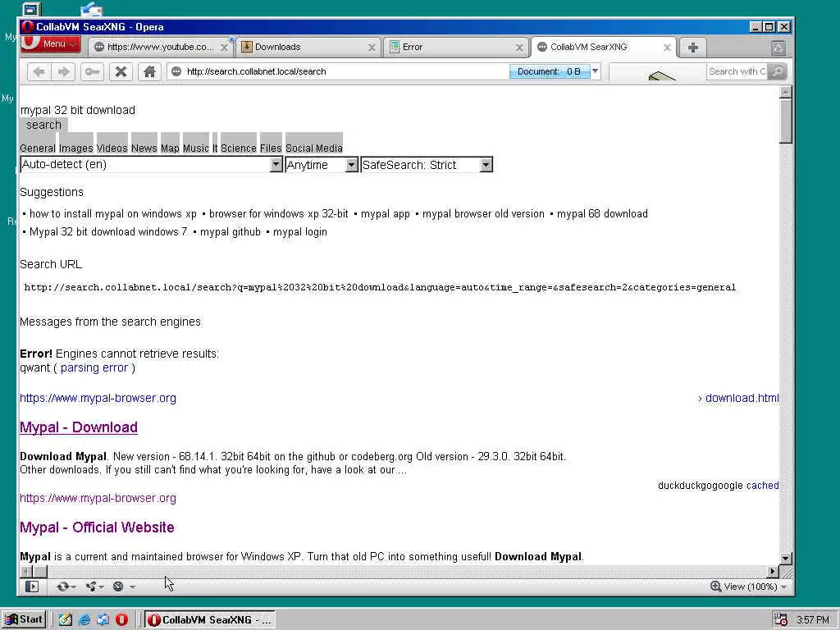Go forward with the Forward arrow

coord(64,71)
